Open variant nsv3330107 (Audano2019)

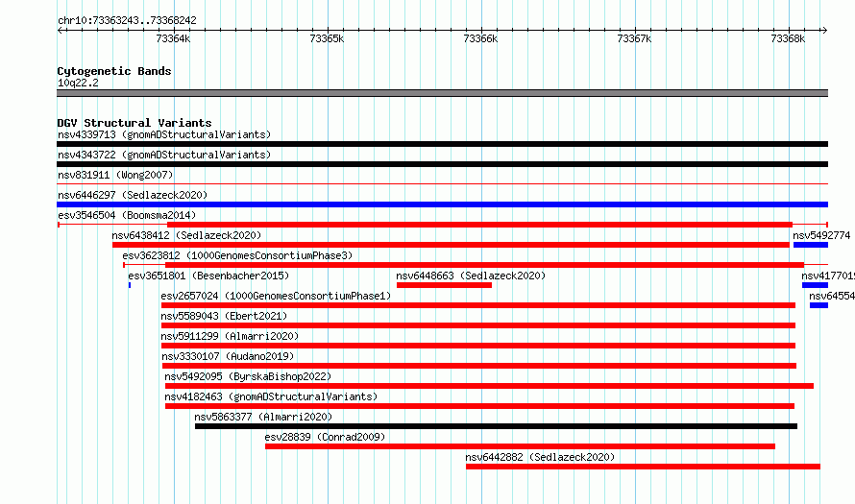point(228,356)
